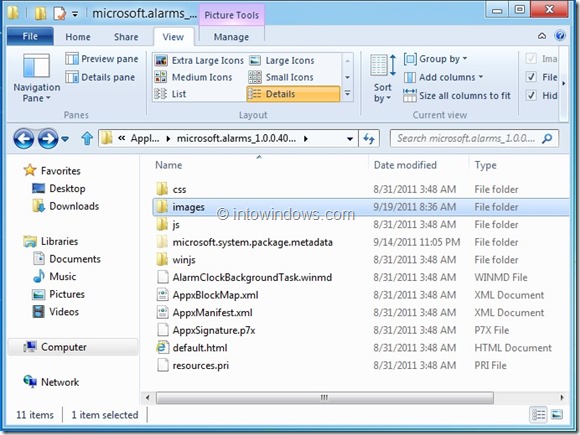Open the Group by dropdown
The image size is (580, 435).
click(x=436, y=59)
